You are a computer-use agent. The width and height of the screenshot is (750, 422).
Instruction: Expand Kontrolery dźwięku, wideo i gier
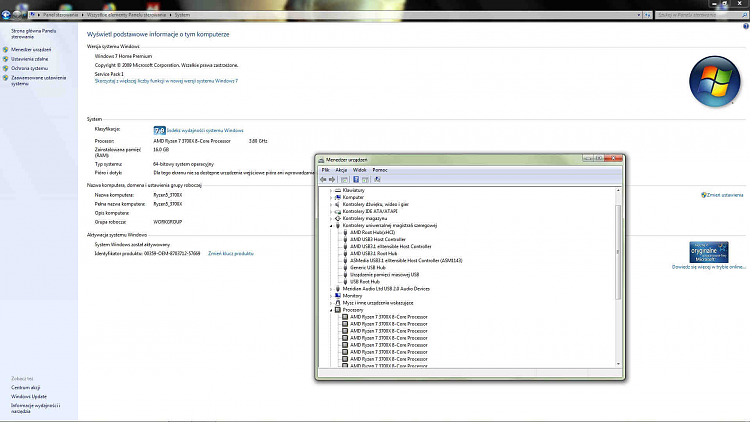pyautogui.click(x=331, y=204)
